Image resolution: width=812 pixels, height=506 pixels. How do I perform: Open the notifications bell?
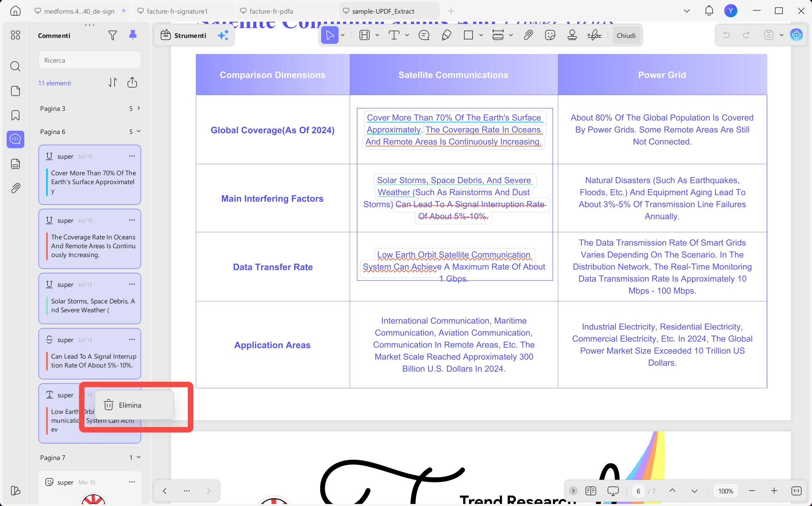[x=709, y=11]
